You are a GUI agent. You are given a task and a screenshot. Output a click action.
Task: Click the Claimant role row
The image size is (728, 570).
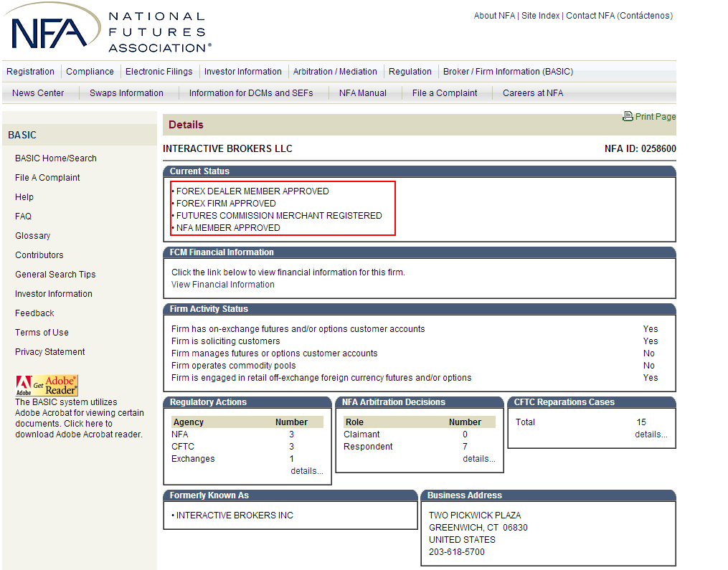[x=420, y=434]
